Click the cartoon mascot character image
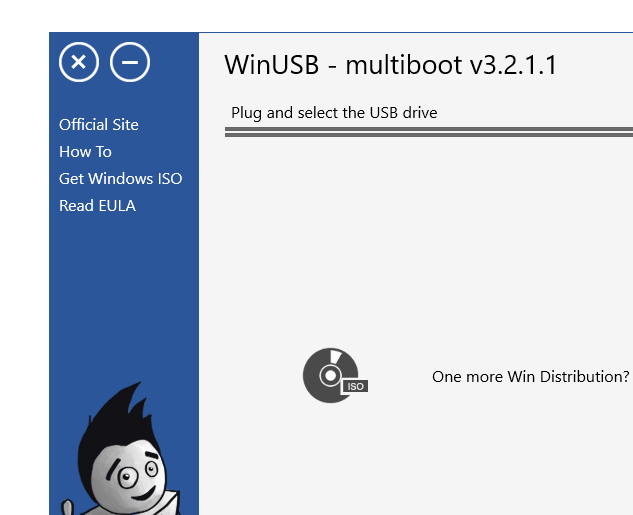The height and width of the screenshot is (515, 633). [x=122, y=449]
